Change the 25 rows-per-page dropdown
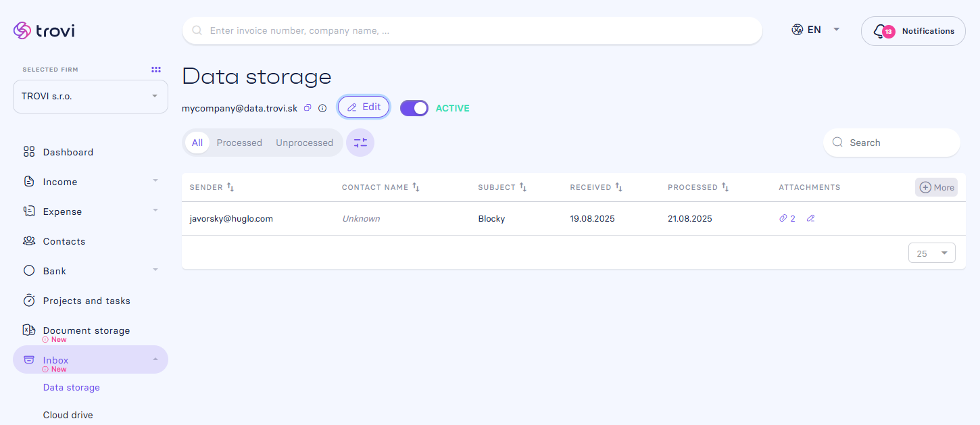The height and width of the screenshot is (425, 980). click(x=932, y=253)
